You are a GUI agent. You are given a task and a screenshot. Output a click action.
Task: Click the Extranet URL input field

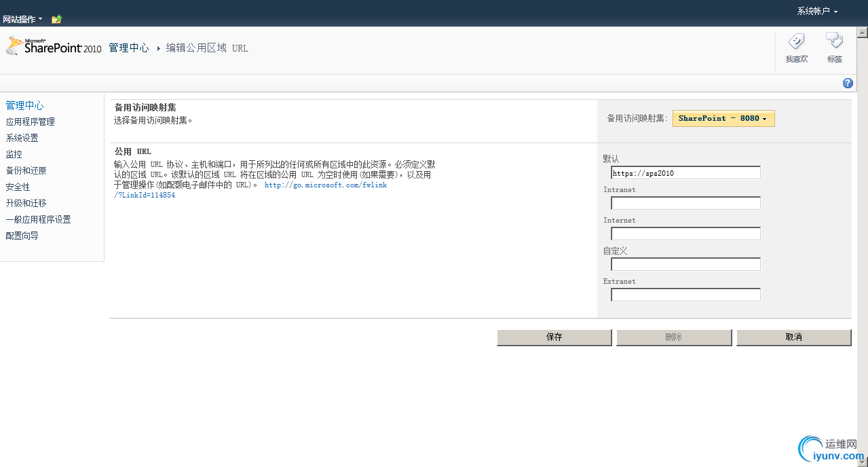tap(685, 295)
